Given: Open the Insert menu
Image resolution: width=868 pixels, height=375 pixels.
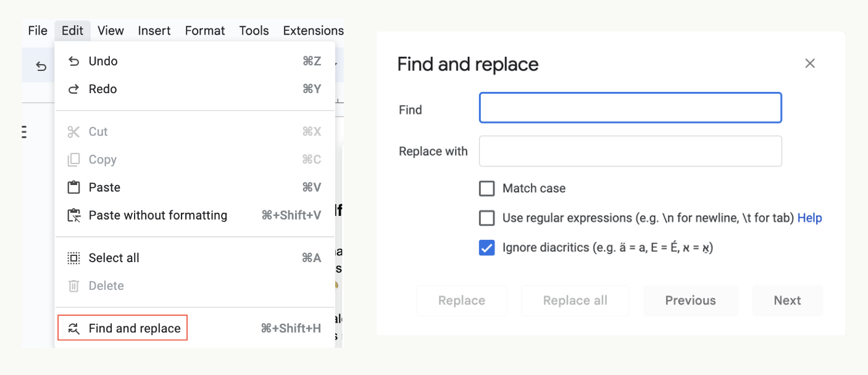Looking at the screenshot, I should [x=154, y=31].
